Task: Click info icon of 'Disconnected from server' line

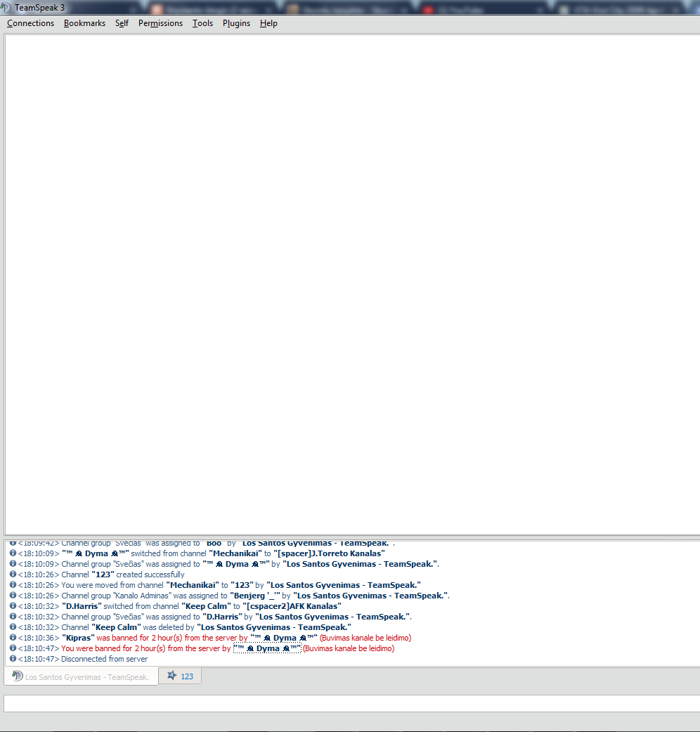Action: 13,659
